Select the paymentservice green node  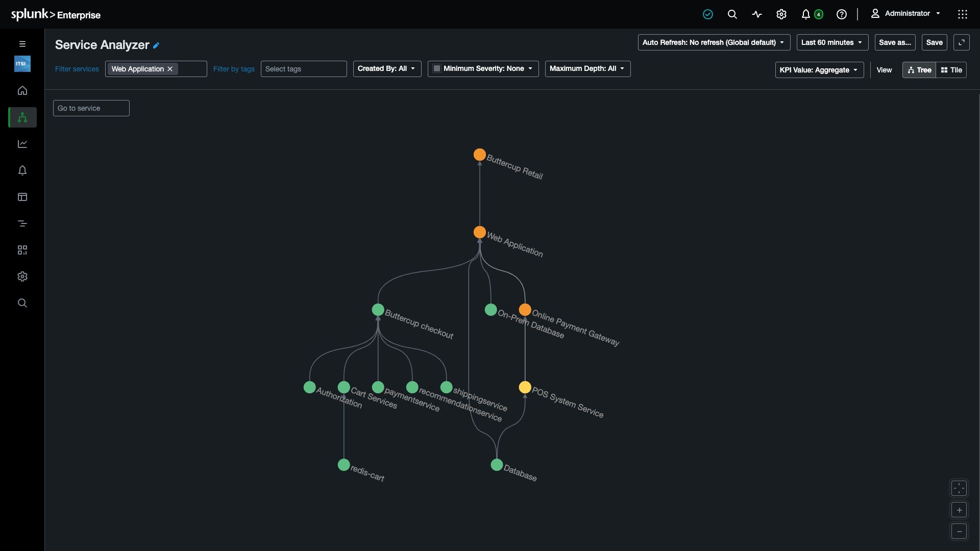point(378,387)
